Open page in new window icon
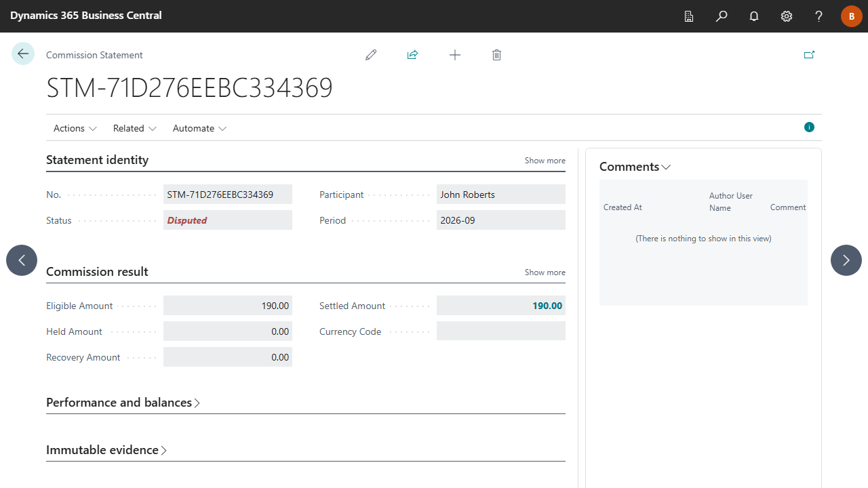 click(809, 55)
